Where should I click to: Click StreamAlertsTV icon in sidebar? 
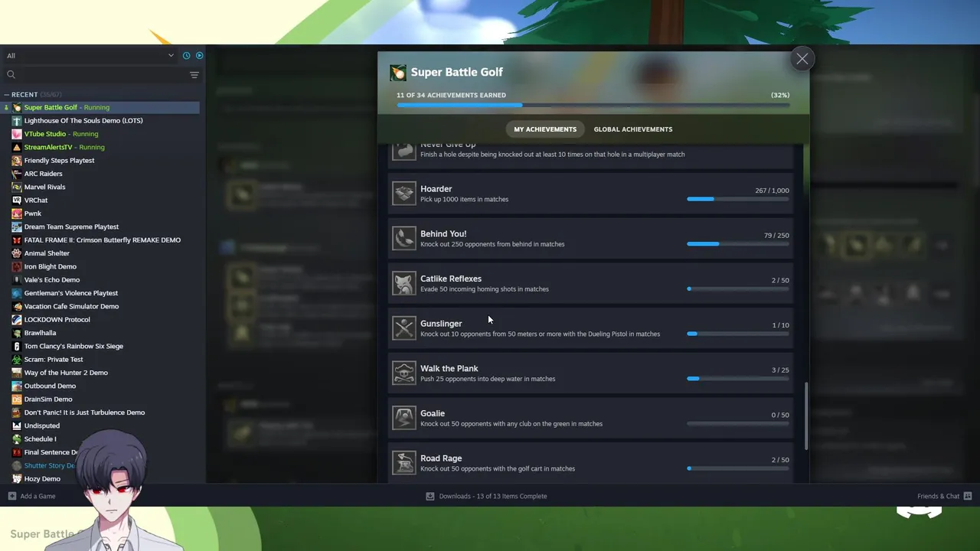coord(17,147)
